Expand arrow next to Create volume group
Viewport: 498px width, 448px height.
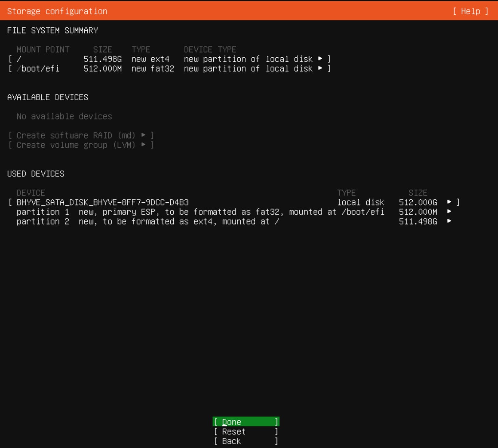143,145
